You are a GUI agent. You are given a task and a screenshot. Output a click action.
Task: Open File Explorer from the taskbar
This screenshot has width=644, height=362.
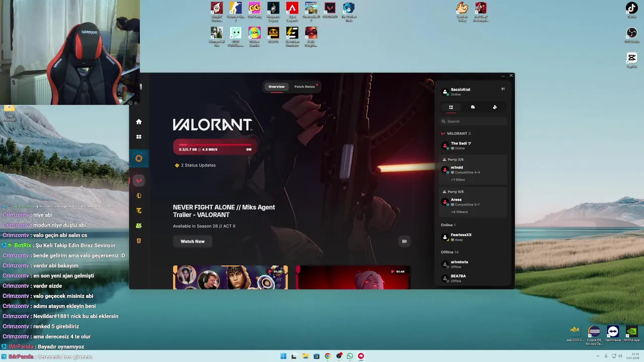(x=305, y=356)
